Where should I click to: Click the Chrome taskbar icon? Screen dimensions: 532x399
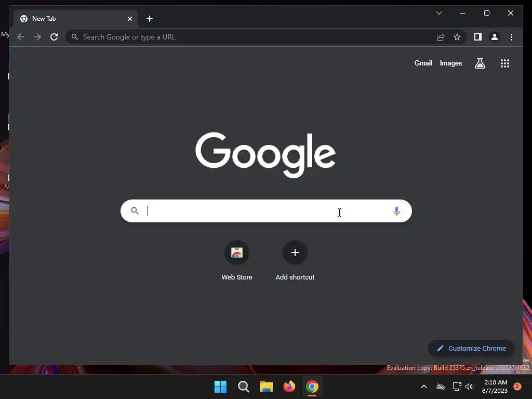click(x=312, y=387)
